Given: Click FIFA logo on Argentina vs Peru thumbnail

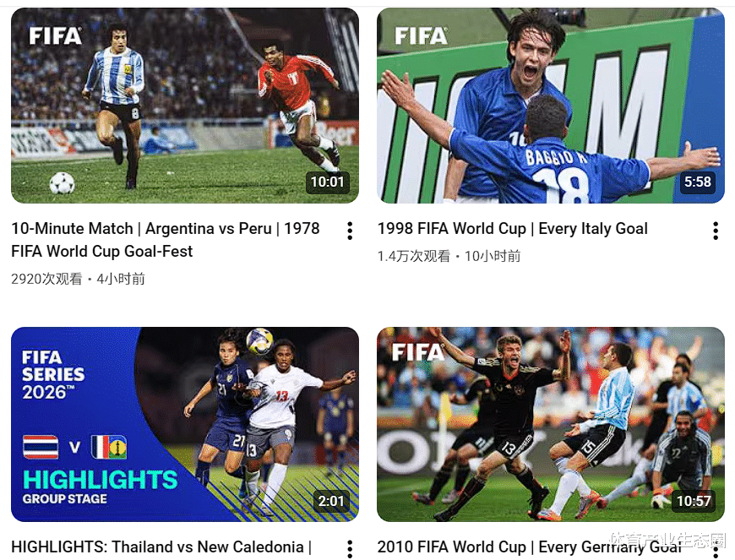Looking at the screenshot, I should [55, 36].
